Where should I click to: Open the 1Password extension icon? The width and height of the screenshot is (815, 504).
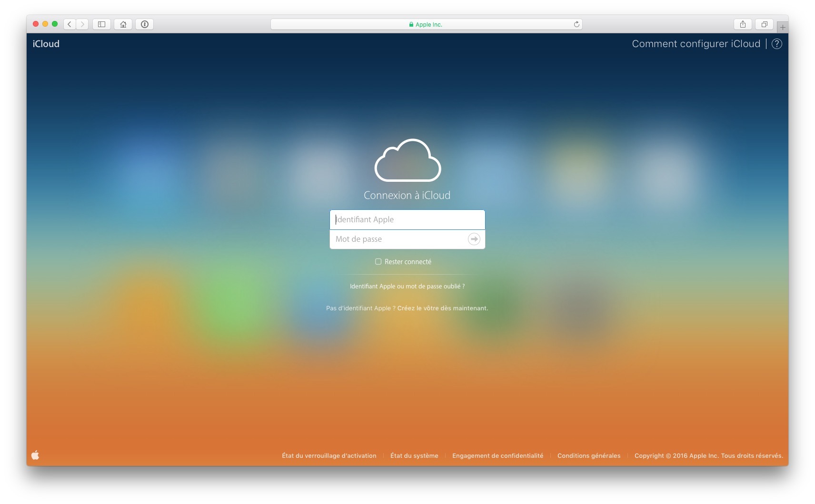[145, 24]
